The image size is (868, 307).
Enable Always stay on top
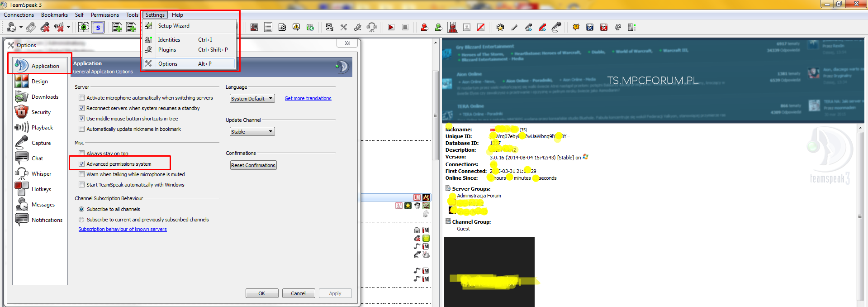(x=81, y=153)
